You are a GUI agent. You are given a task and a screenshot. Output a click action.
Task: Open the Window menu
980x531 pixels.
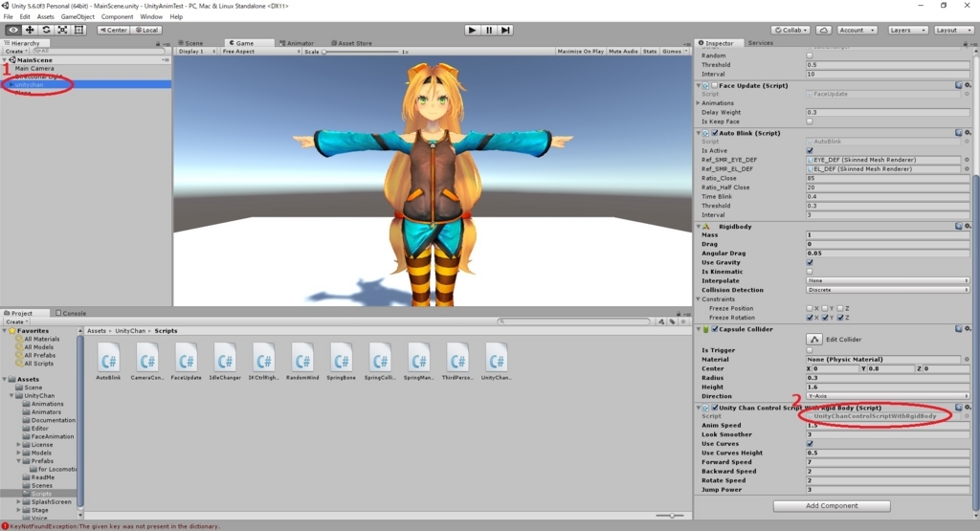click(x=151, y=17)
